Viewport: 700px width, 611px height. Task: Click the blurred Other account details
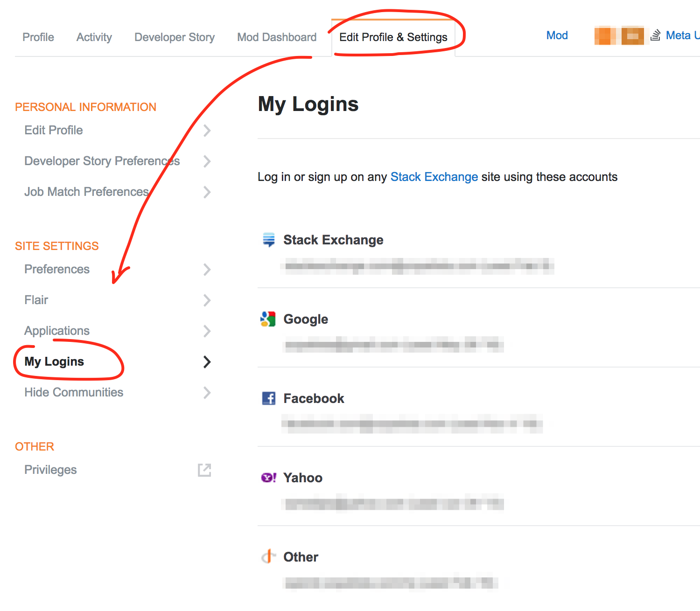(x=390, y=583)
